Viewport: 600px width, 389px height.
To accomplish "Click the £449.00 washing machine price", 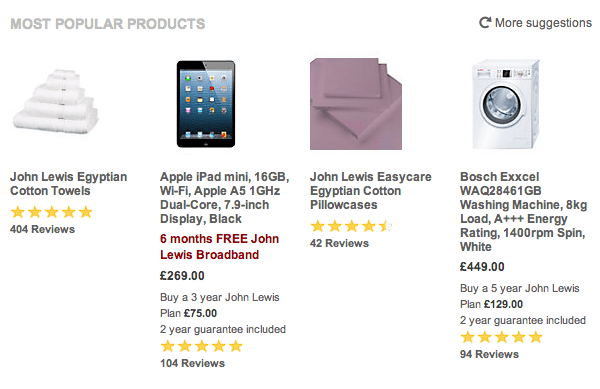I will [482, 267].
